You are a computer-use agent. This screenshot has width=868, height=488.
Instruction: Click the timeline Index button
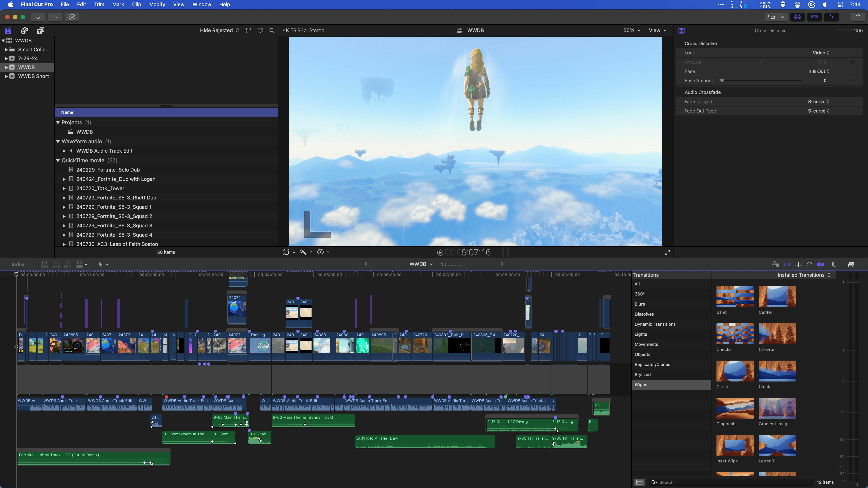[x=18, y=264]
